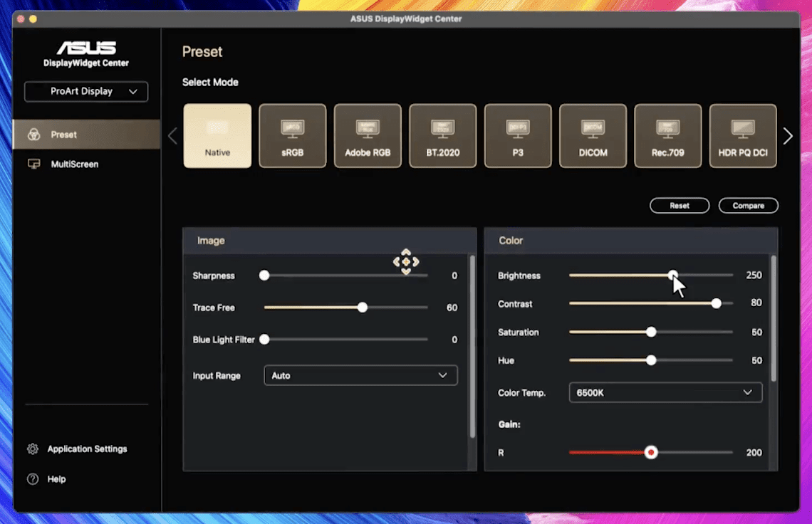The width and height of the screenshot is (812, 524).
Task: Choose the Adobe RGB preset
Action: pyautogui.click(x=368, y=136)
